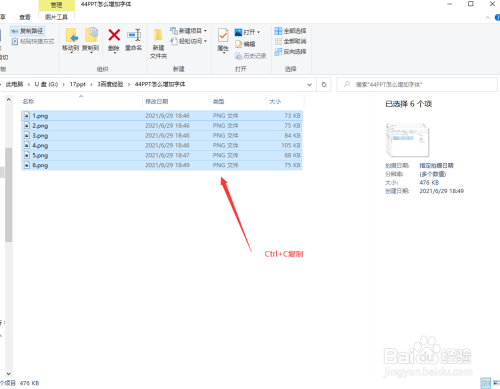The height and width of the screenshot is (389, 500).
Task: Click 'Specify date taken' (指定拍摄日期) value
Action: click(x=436, y=166)
